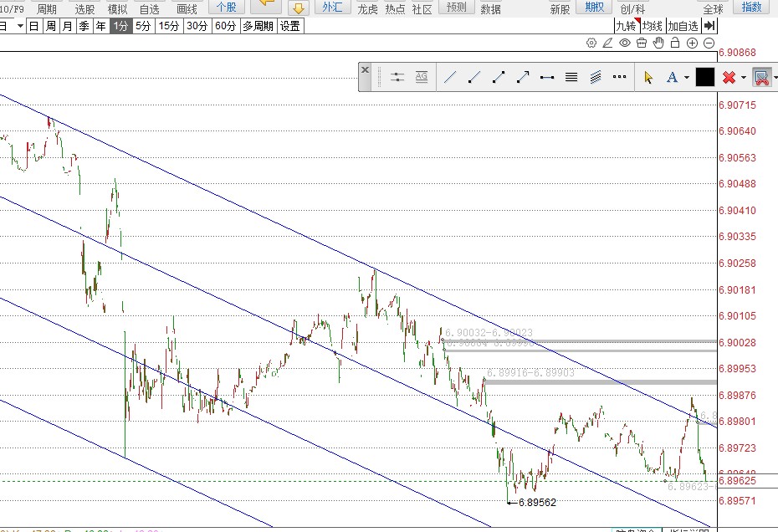Select the text annotation A tool
Screen dimensions: 778x532
[x=672, y=78]
